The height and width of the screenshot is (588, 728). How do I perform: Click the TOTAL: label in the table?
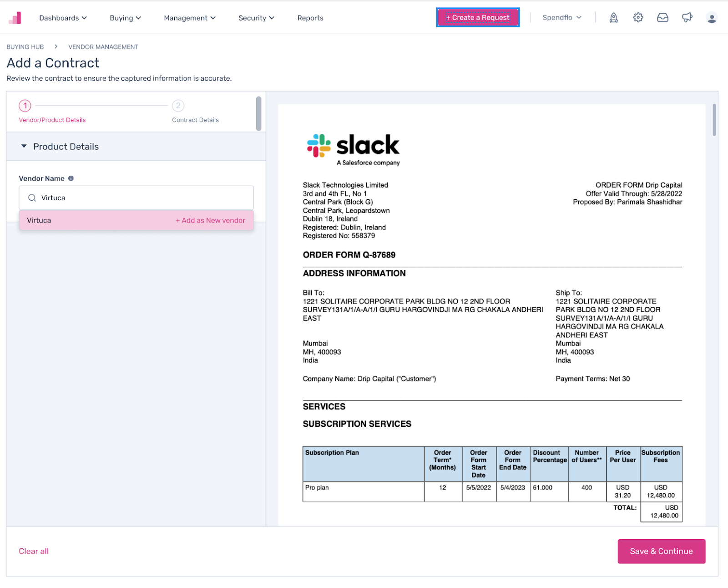[x=625, y=507]
